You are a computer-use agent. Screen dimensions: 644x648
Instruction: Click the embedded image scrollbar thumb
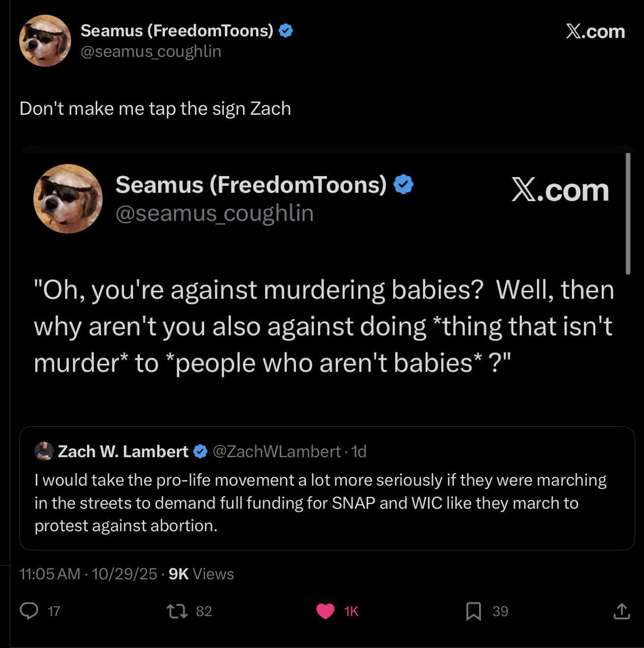[628, 214]
